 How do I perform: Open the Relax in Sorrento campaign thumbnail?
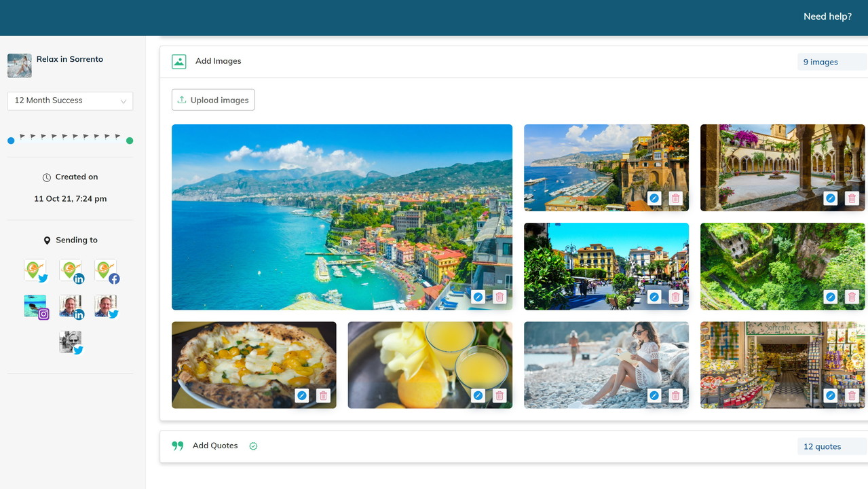tap(20, 66)
